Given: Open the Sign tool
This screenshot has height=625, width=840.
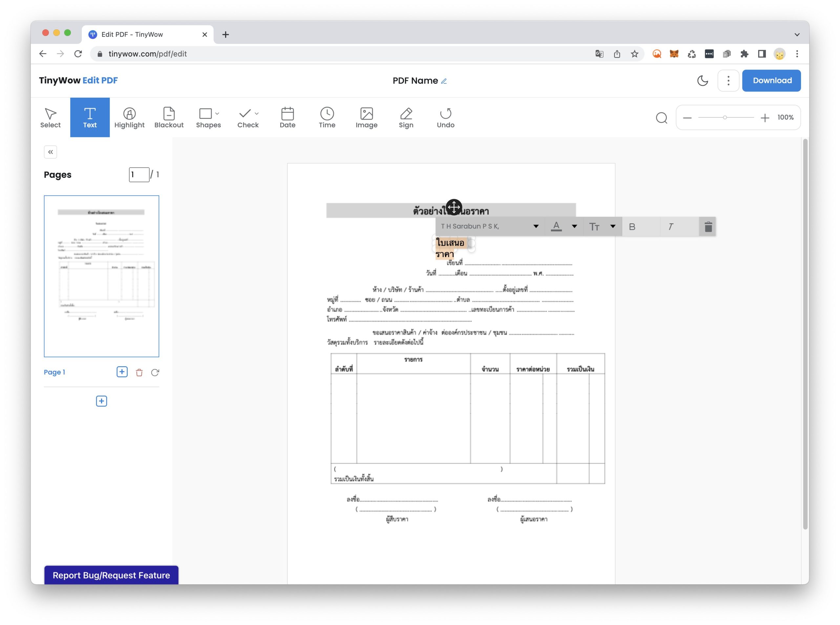Looking at the screenshot, I should pyautogui.click(x=406, y=117).
